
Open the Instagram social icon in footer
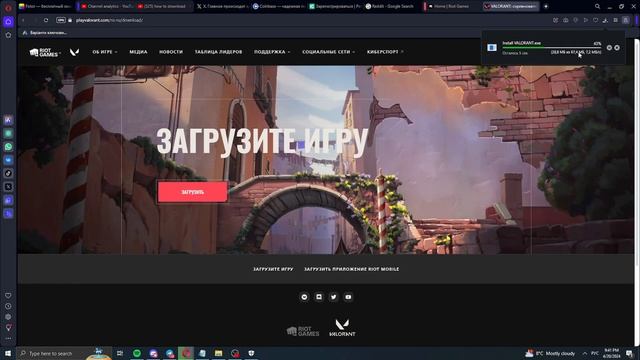319,297
